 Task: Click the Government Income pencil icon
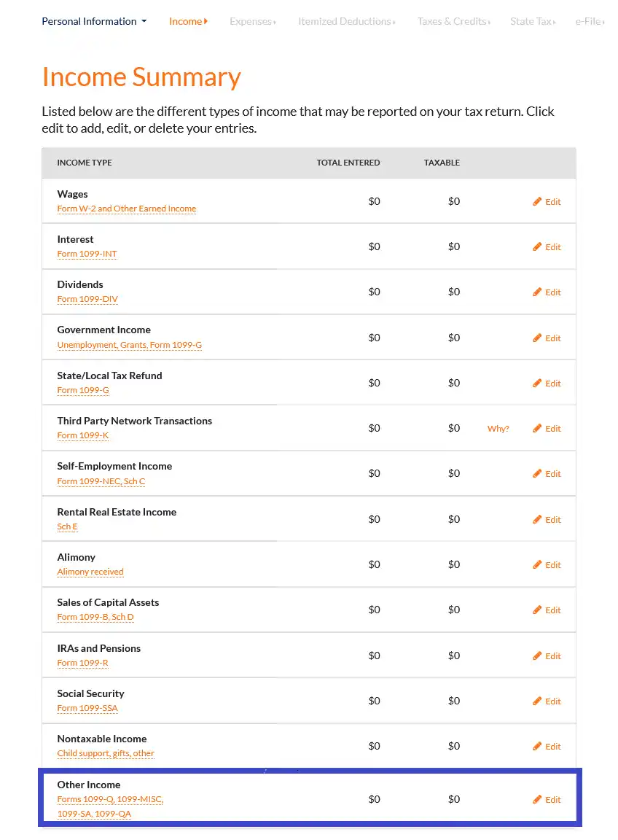(537, 338)
